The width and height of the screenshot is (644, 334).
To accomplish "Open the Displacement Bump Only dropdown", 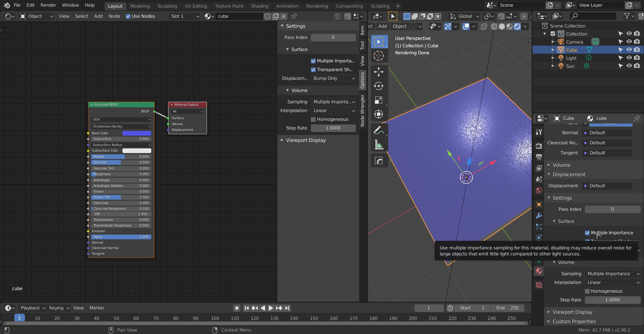I will [333, 78].
